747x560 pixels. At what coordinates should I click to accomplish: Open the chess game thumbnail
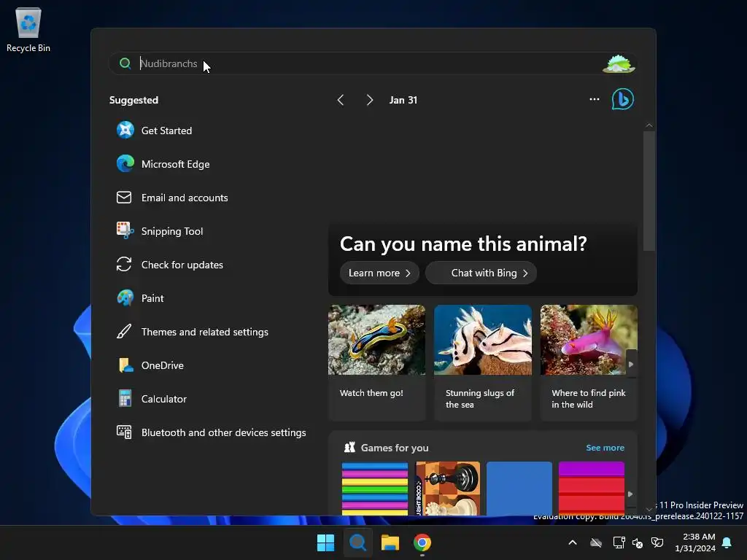pos(447,489)
